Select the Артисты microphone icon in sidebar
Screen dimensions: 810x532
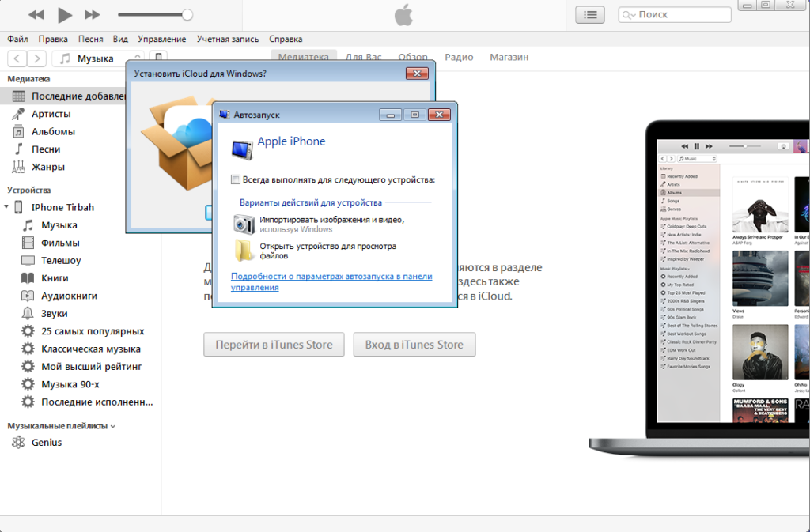click(x=18, y=114)
